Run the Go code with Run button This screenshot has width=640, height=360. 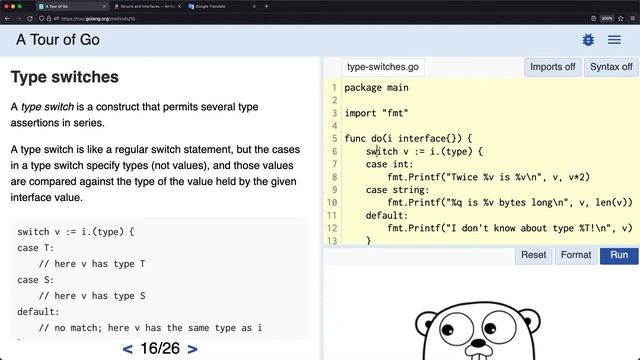(x=619, y=255)
